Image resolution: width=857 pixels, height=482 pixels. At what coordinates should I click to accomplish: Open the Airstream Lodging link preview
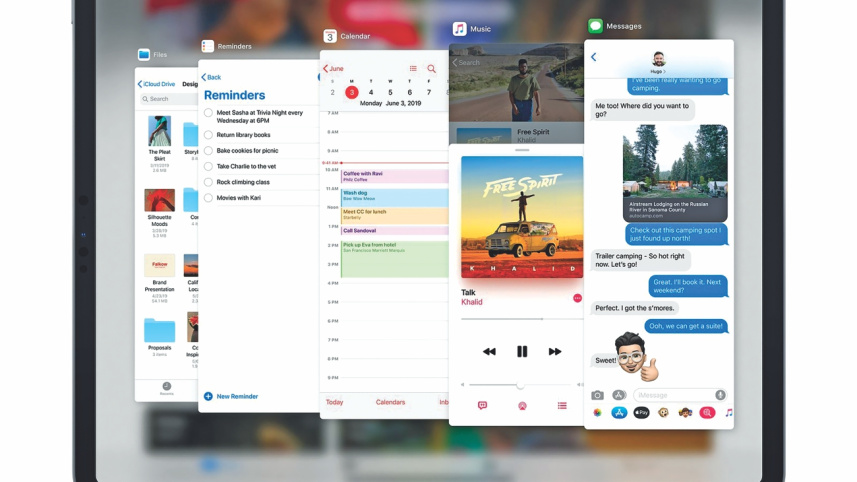675,173
